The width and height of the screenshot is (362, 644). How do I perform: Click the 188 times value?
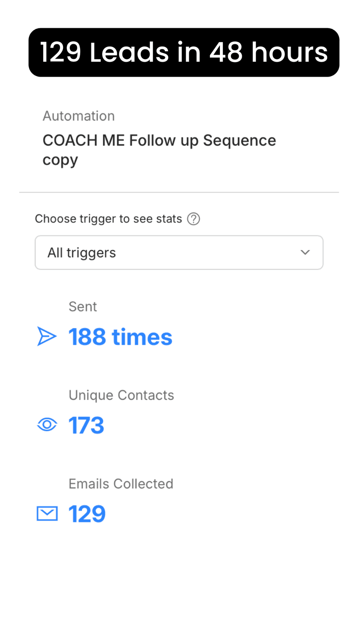click(x=120, y=337)
